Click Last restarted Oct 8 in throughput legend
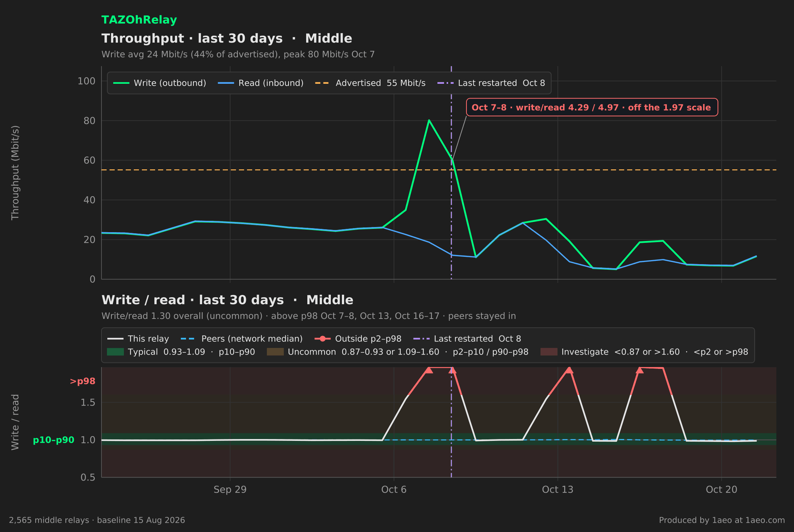The image size is (794, 532). 491,83
